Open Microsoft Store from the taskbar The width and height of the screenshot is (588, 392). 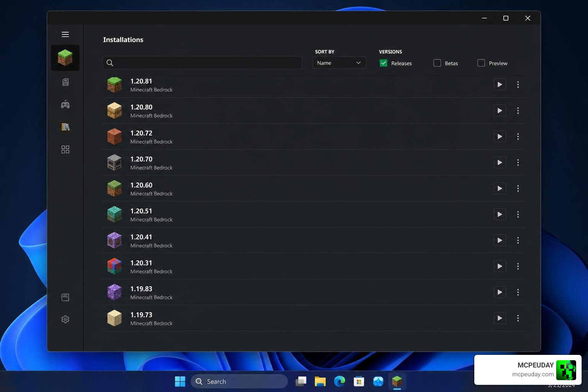tap(359, 382)
